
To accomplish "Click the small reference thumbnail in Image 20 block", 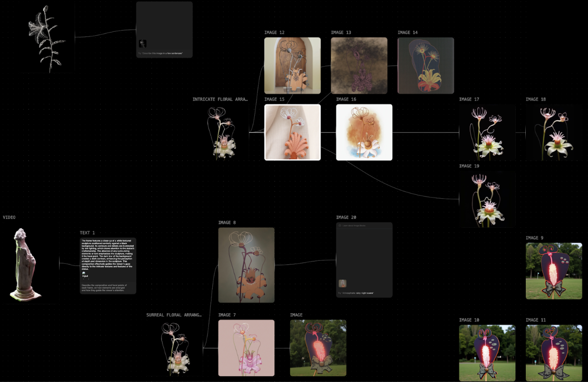I will [342, 284].
